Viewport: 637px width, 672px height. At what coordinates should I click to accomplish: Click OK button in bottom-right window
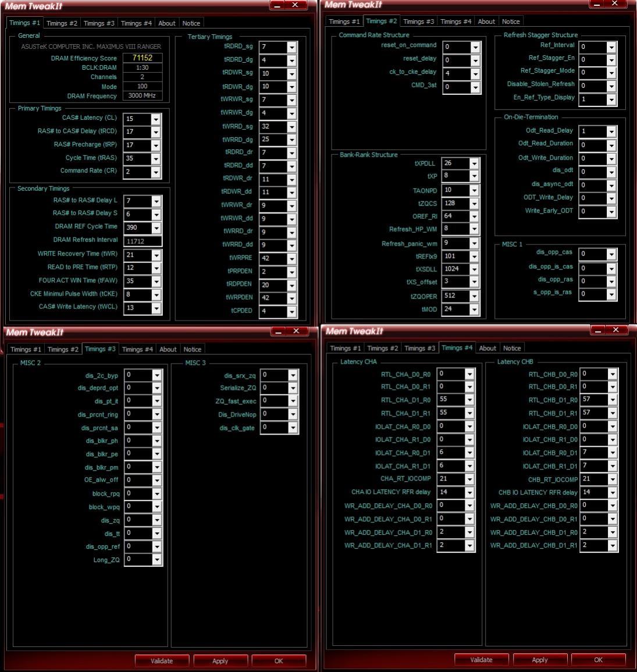tap(599, 660)
